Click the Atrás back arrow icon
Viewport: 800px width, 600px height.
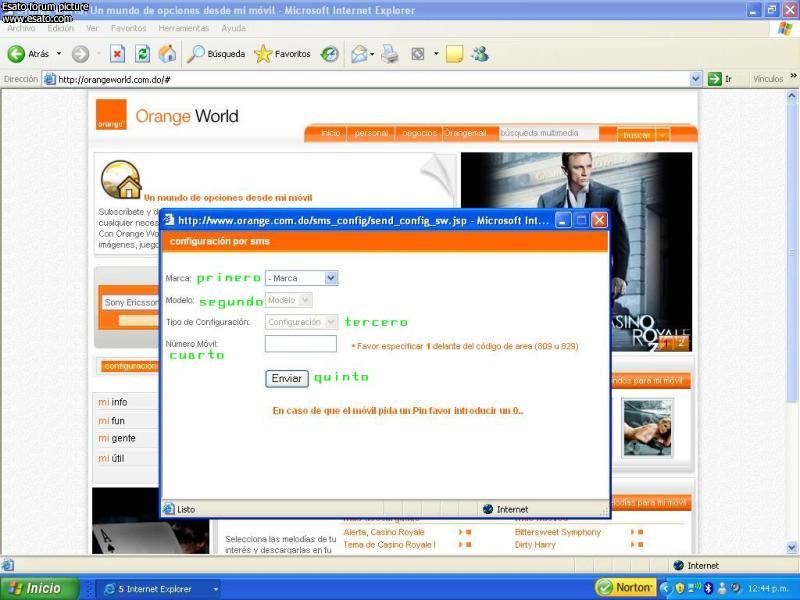click(x=16, y=54)
